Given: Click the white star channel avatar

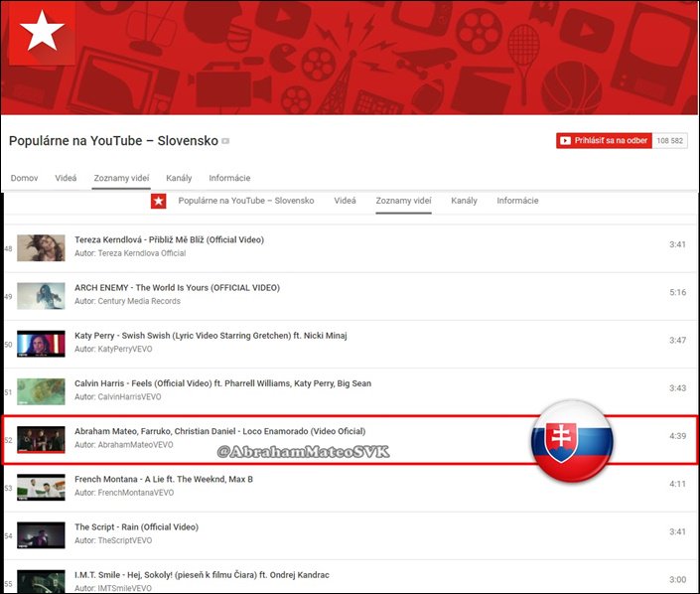Looking at the screenshot, I should tap(42, 32).
